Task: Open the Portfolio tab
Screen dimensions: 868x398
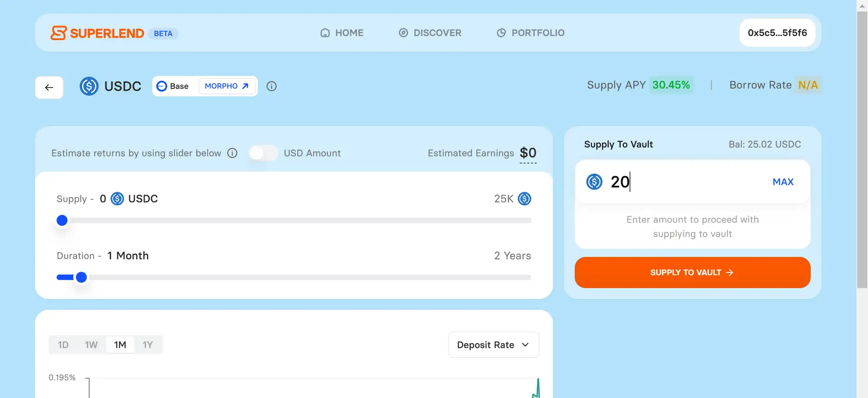Action: (x=530, y=33)
